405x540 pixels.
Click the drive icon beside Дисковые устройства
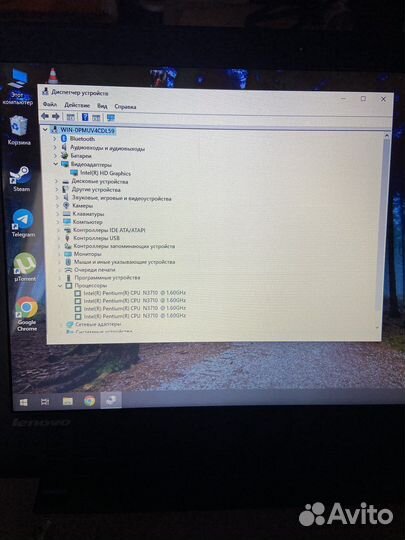click(x=66, y=181)
